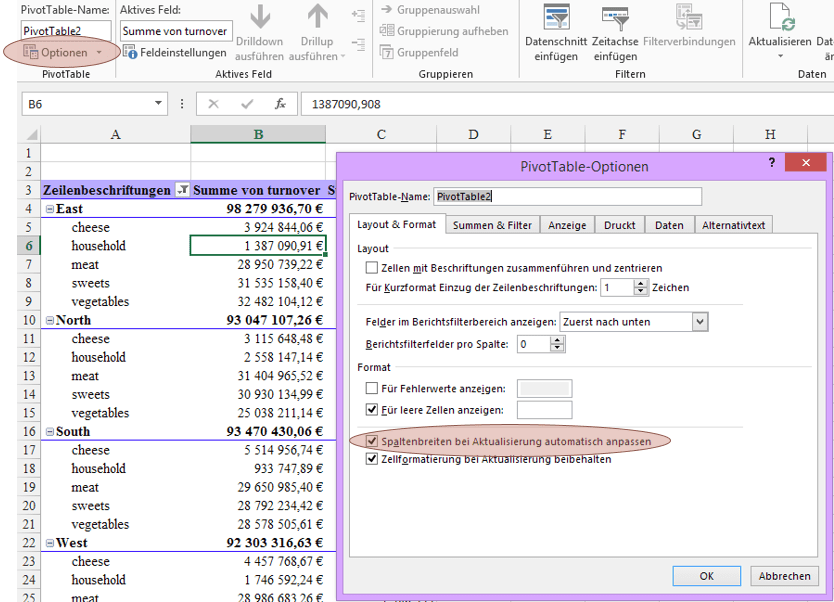Open Feldeinstellungen field settings
This screenshot has height=602, width=834.
point(175,53)
